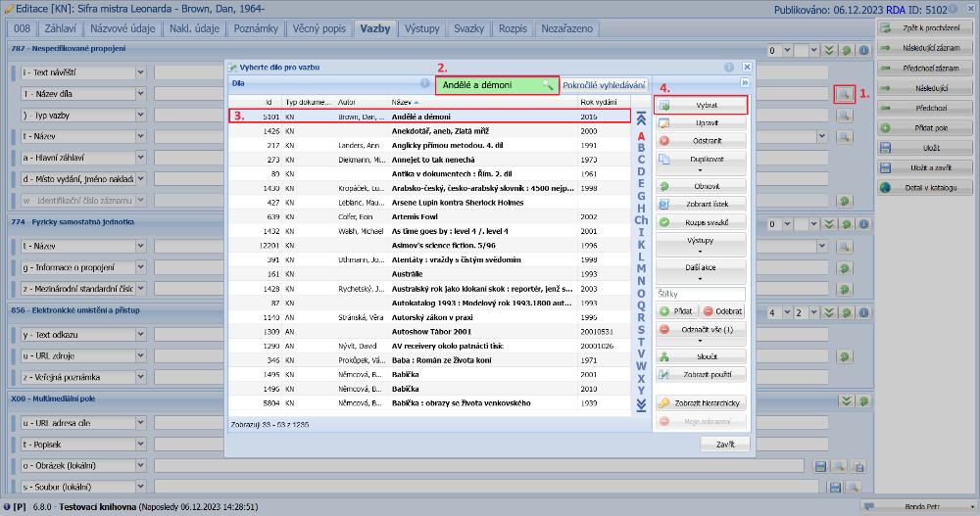Click the Vybrat button

tap(700, 104)
